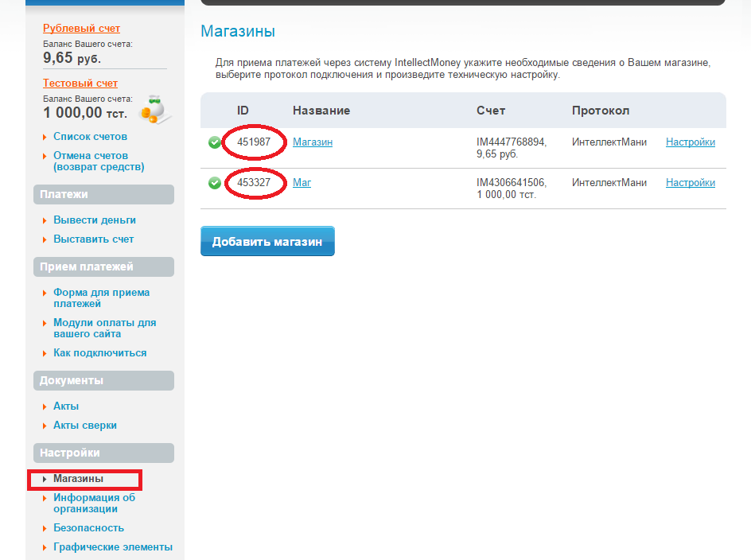Screen dimensions: 751x560
Task: Open Графические элементы settings
Action: tap(112, 547)
